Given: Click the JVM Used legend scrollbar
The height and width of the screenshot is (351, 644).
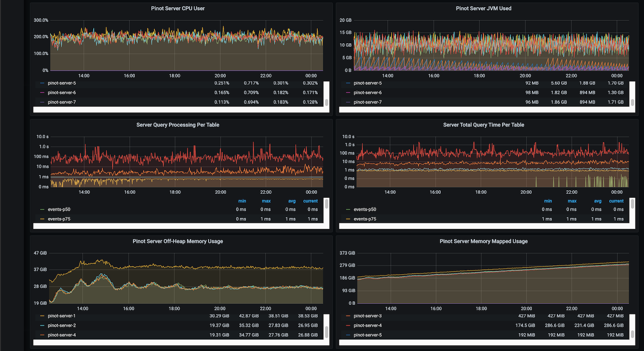Looking at the screenshot, I should coord(632,102).
